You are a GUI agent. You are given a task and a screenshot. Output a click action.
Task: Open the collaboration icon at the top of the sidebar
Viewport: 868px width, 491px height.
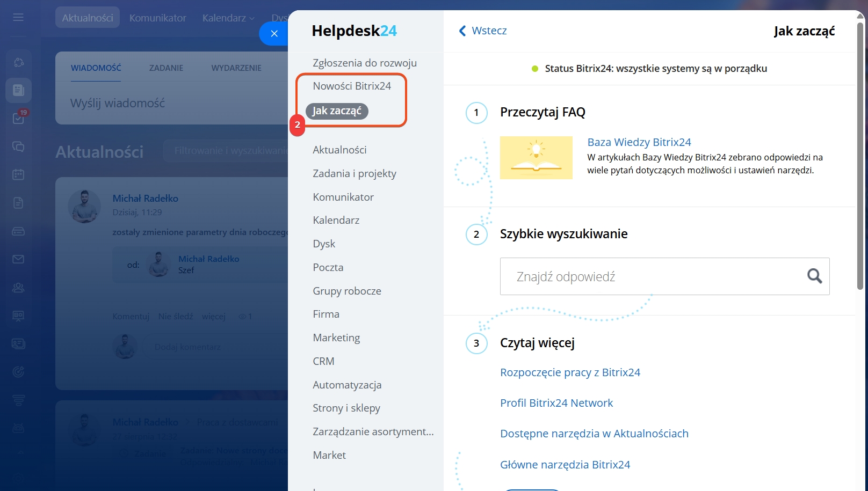click(x=18, y=62)
